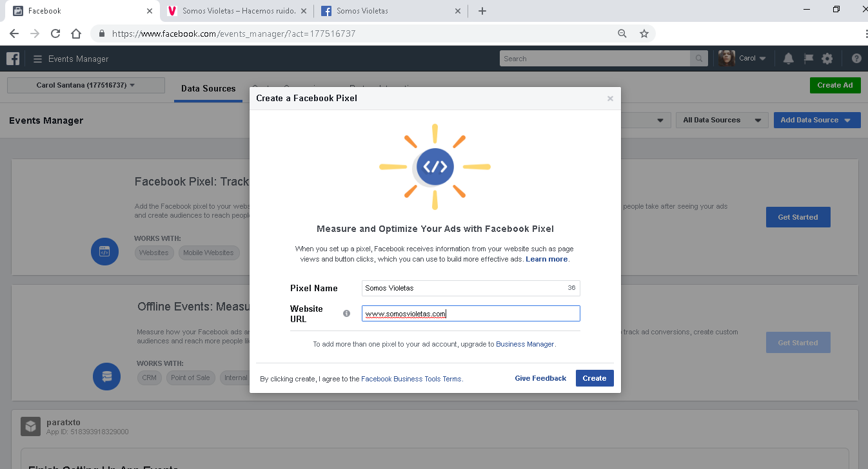
Task: Select the first Facebook browser tab
Action: (83, 11)
